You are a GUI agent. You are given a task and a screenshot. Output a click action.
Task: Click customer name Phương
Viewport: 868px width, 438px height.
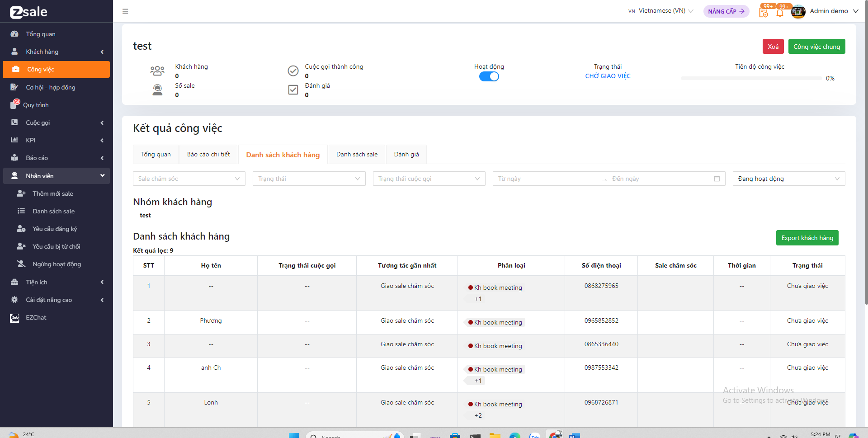(x=211, y=320)
